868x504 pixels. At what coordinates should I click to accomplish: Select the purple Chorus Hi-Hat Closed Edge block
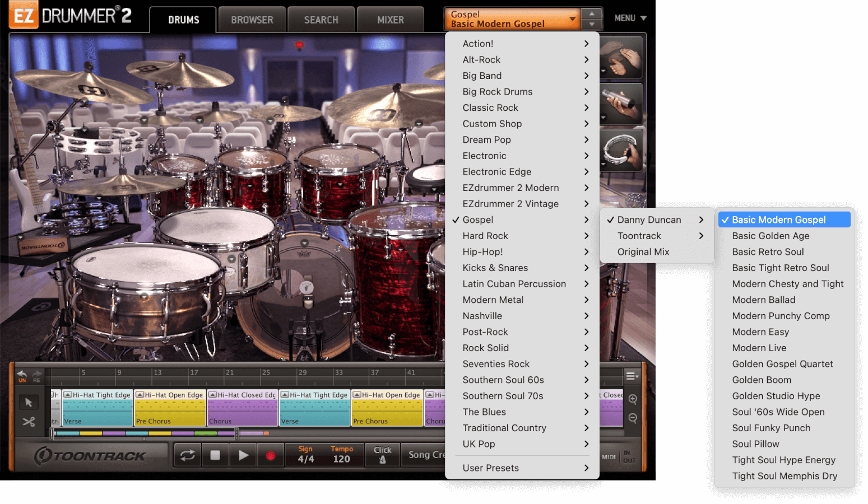[x=243, y=408]
